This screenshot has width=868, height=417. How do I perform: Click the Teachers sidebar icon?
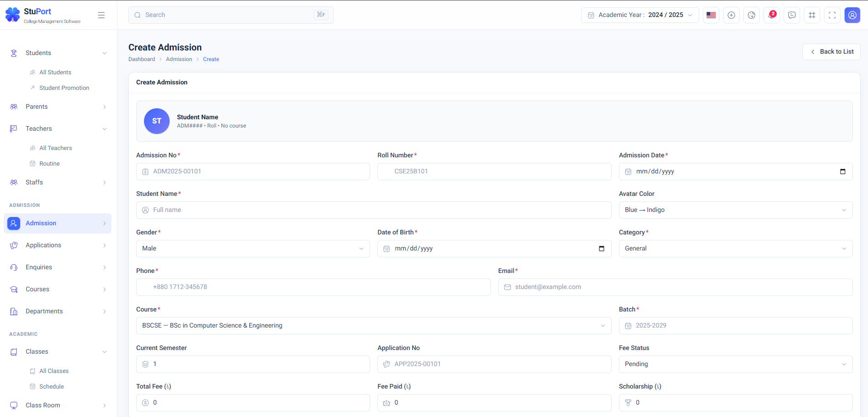pos(14,129)
